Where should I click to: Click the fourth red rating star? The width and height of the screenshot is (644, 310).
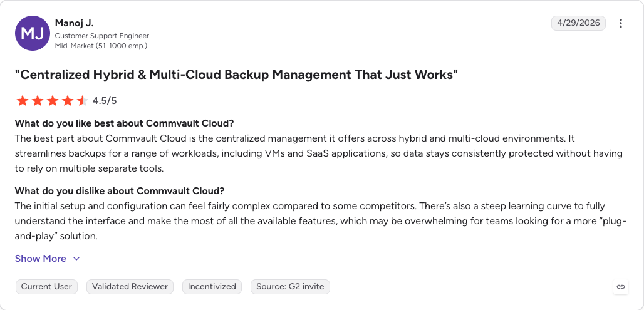coord(68,101)
